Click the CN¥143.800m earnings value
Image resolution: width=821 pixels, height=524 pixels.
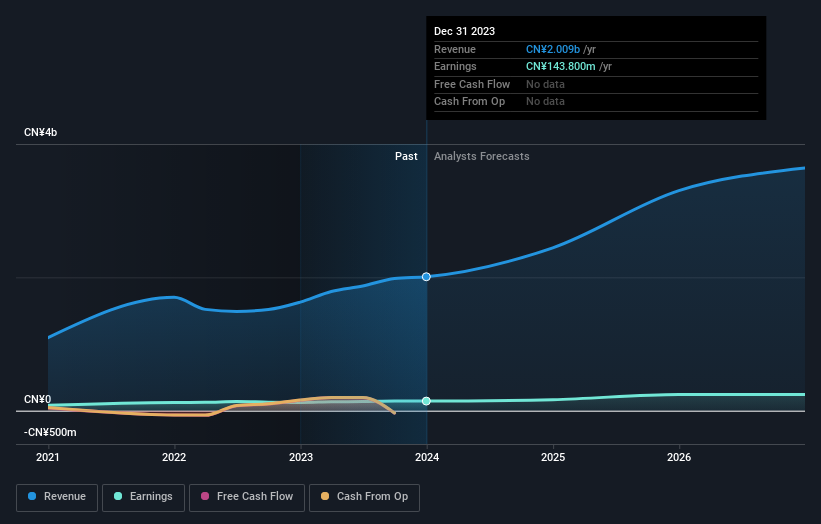(x=560, y=66)
